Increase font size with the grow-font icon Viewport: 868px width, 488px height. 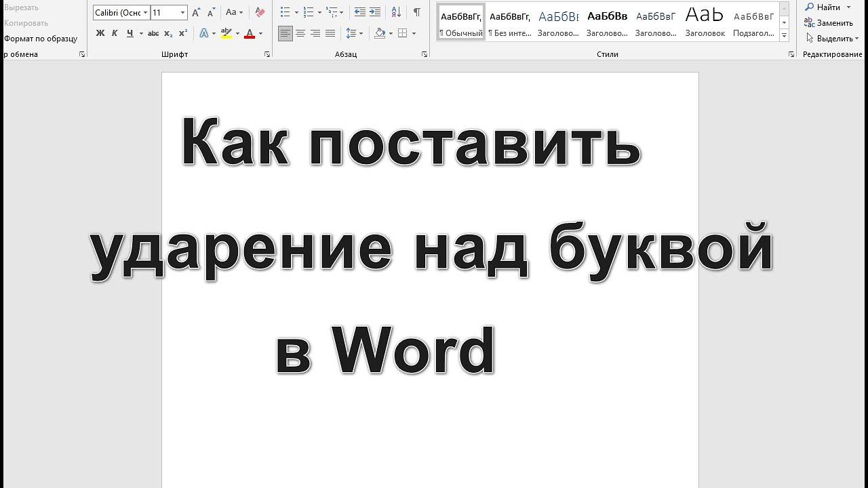(x=196, y=12)
